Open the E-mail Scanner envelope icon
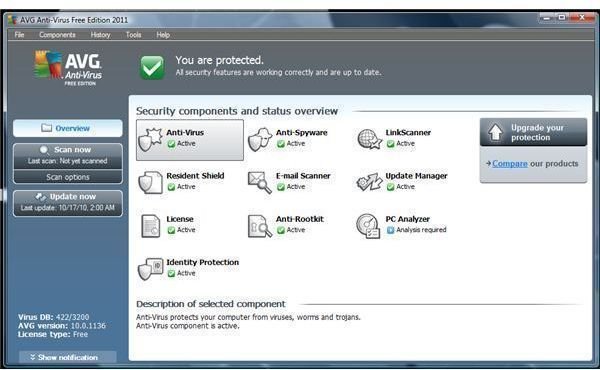The width and height of the screenshot is (600, 370). [260, 182]
